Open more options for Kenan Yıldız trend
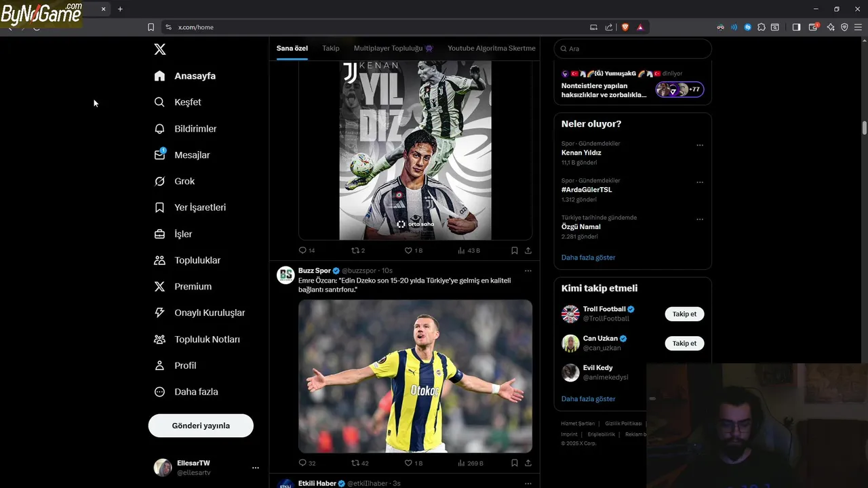The height and width of the screenshot is (488, 868). point(700,145)
